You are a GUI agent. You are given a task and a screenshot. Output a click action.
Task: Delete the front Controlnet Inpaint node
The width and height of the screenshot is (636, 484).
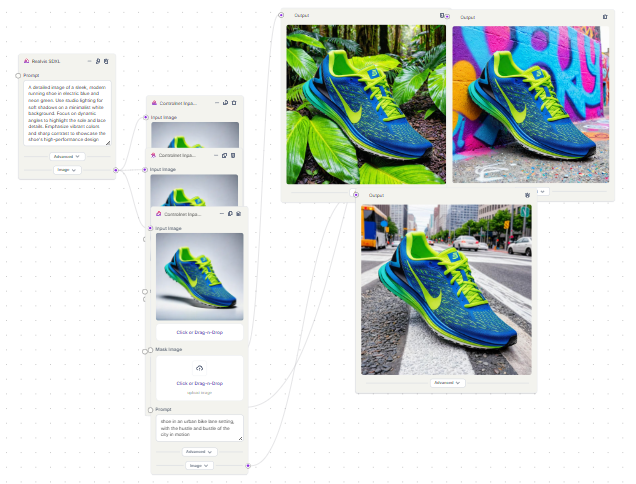tap(238, 213)
